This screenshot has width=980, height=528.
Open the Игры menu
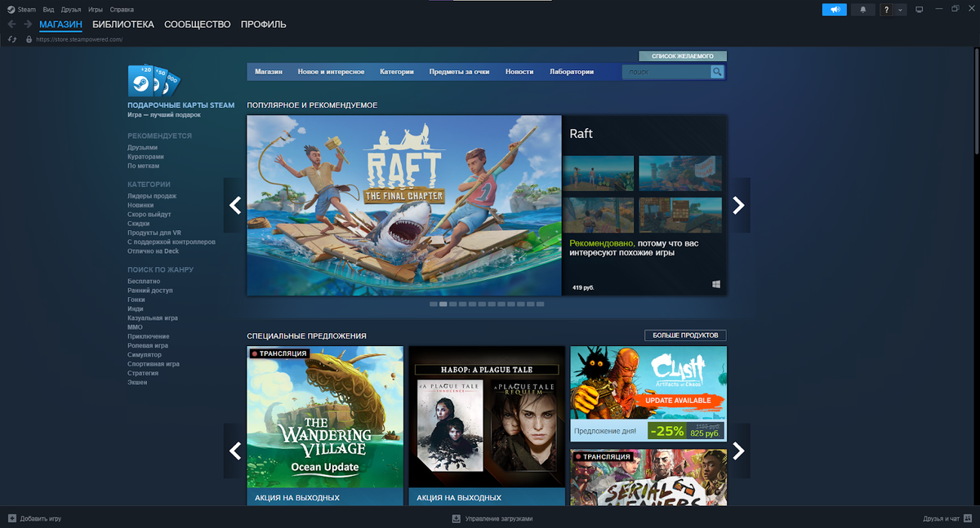point(96,10)
